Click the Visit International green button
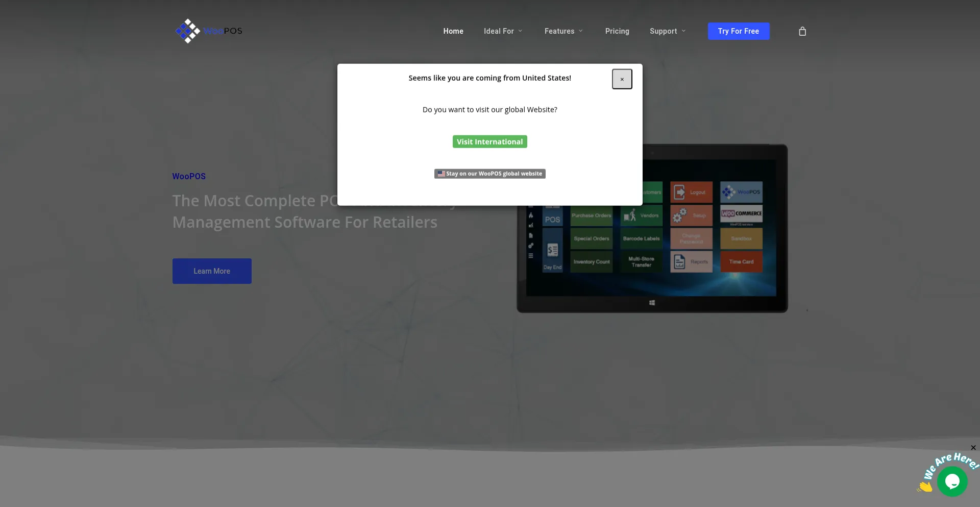This screenshot has height=507, width=980. coord(489,142)
